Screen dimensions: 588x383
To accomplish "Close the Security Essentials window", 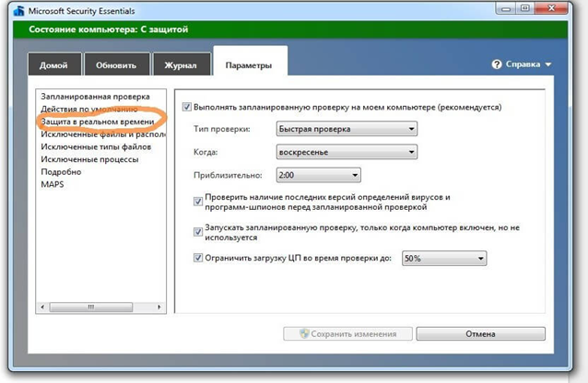I will pos(551,8).
